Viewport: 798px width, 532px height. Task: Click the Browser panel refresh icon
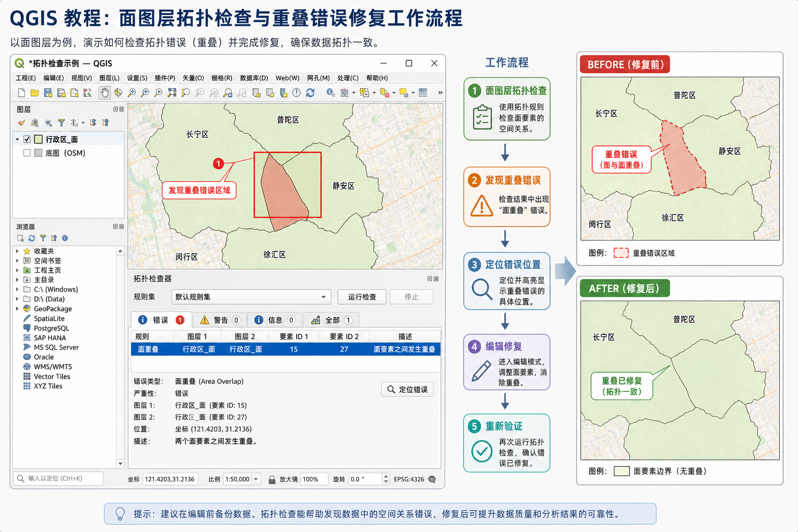coord(32,238)
